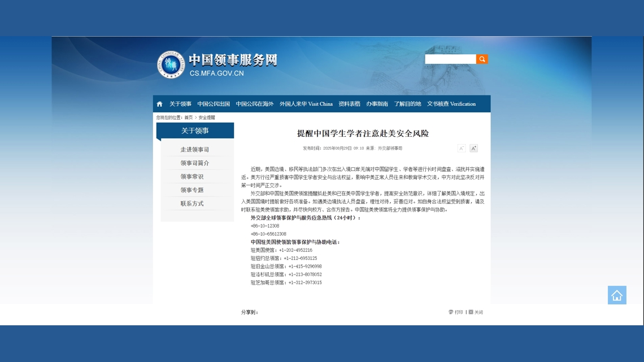Image resolution: width=644 pixels, height=362 pixels.
Task: Click the orange search magnifier button
Action: coord(482,59)
